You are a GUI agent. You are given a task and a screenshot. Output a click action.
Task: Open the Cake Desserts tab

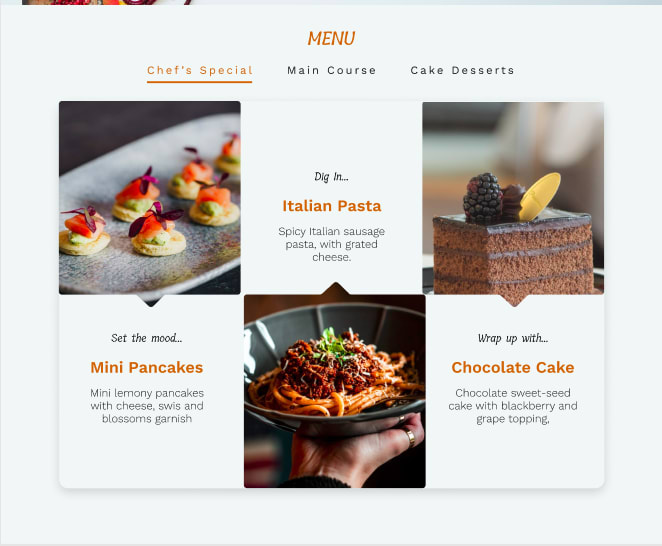[x=462, y=70]
